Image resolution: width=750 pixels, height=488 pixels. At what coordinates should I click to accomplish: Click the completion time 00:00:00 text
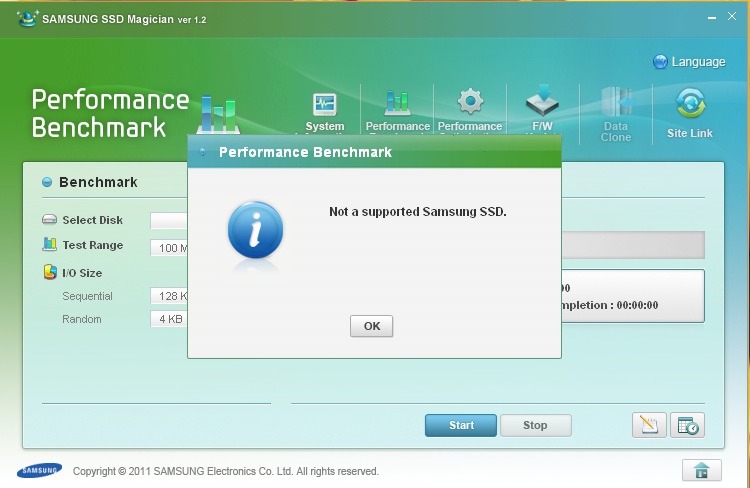pos(637,305)
